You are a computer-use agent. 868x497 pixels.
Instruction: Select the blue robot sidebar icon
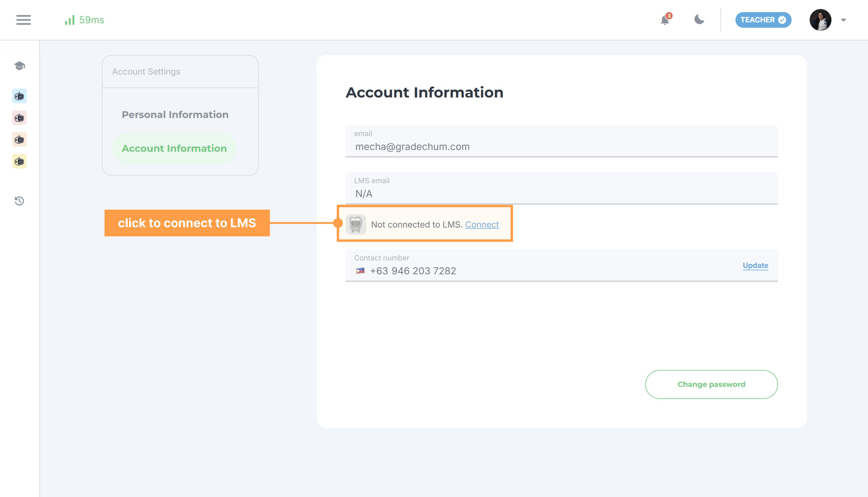(x=19, y=96)
